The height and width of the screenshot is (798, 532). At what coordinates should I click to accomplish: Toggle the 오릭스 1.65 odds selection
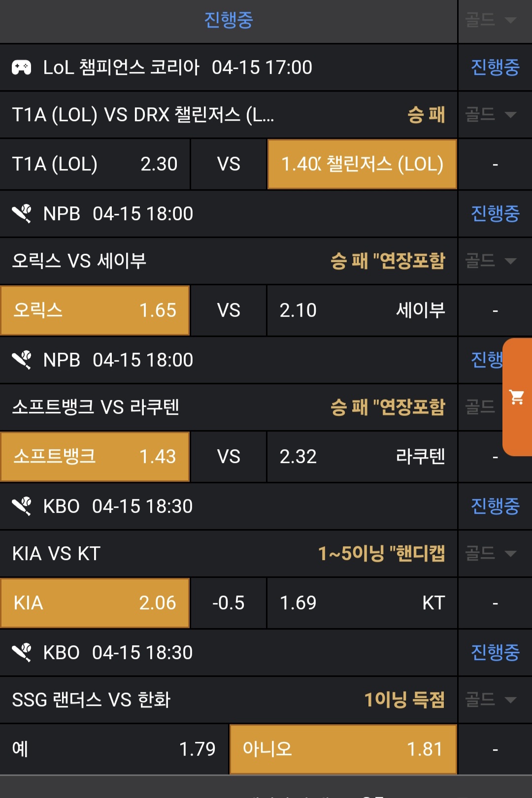point(95,310)
